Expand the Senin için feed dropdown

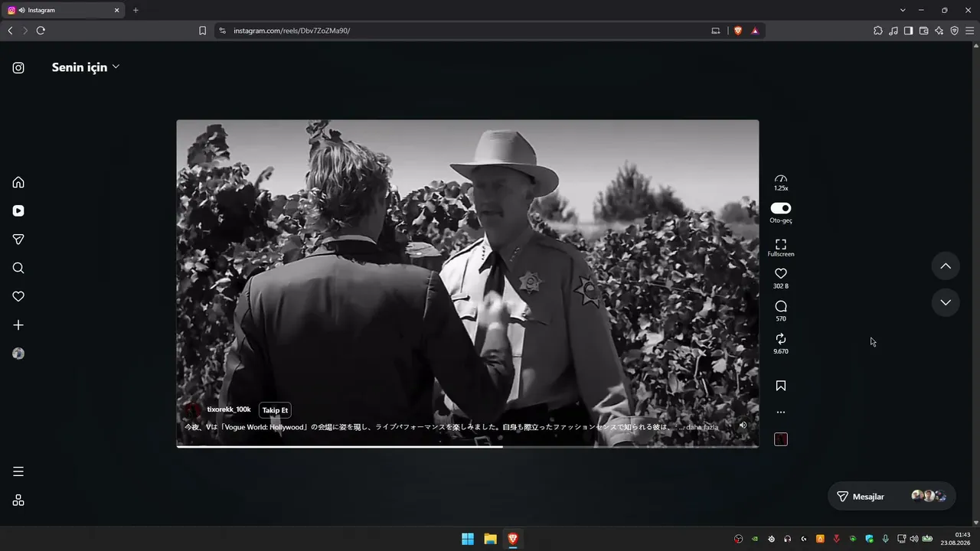[x=85, y=67]
